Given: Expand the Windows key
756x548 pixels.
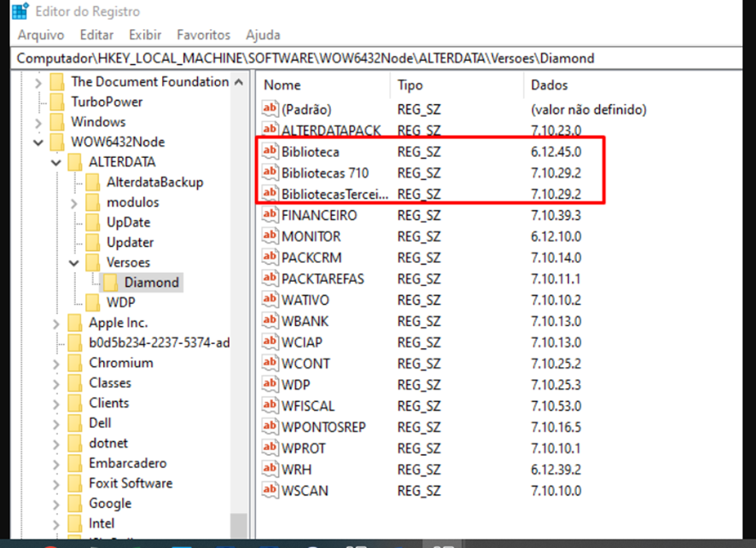Looking at the screenshot, I should [38, 123].
